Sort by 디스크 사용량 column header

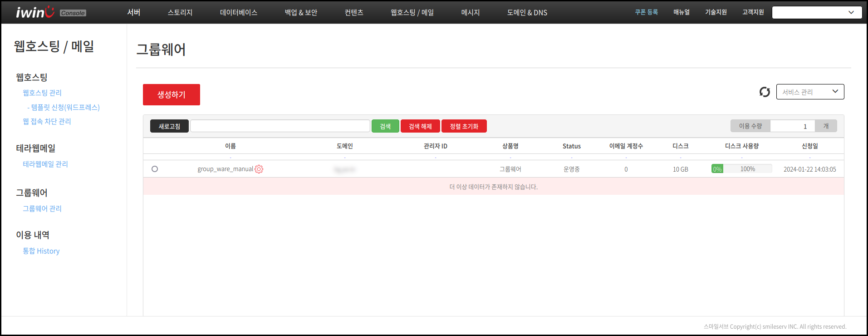click(742, 146)
